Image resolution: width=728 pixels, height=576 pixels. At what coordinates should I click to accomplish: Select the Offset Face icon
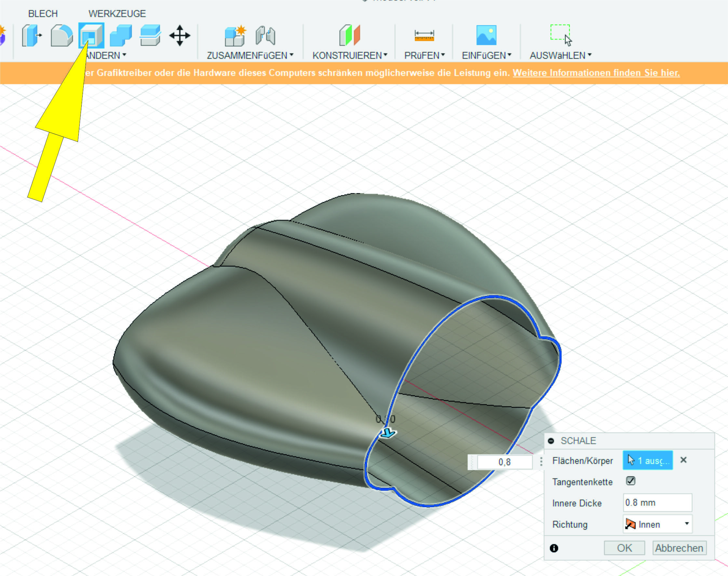[x=150, y=35]
